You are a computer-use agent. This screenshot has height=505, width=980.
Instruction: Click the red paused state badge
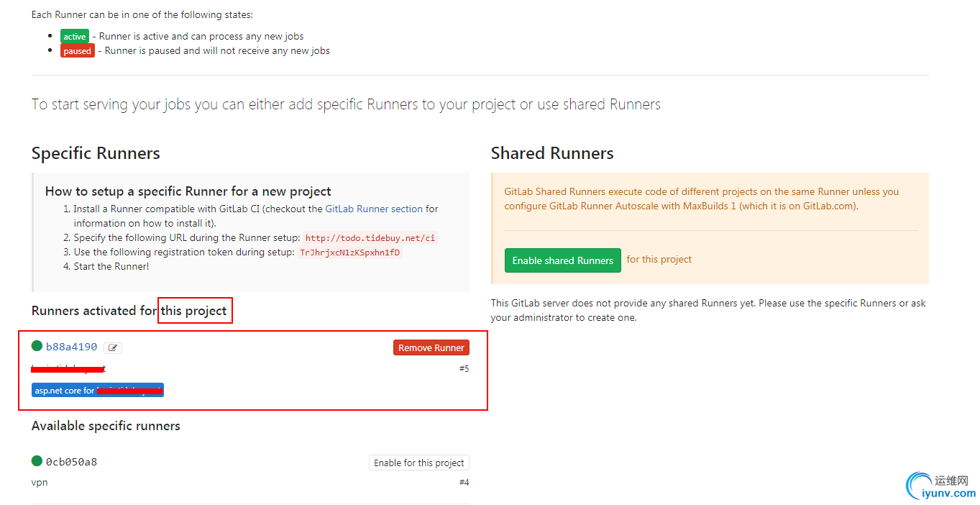[78, 51]
